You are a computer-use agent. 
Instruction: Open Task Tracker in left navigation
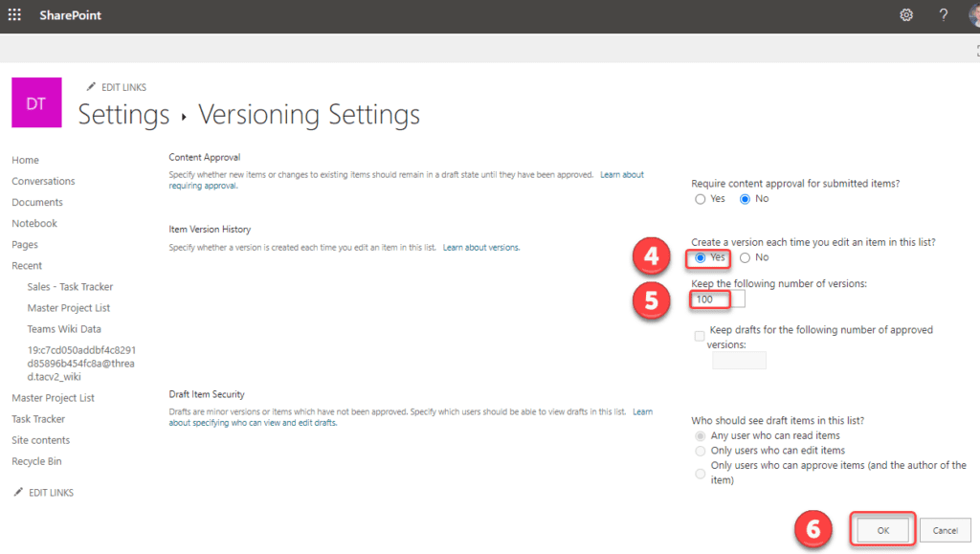pos(38,419)
